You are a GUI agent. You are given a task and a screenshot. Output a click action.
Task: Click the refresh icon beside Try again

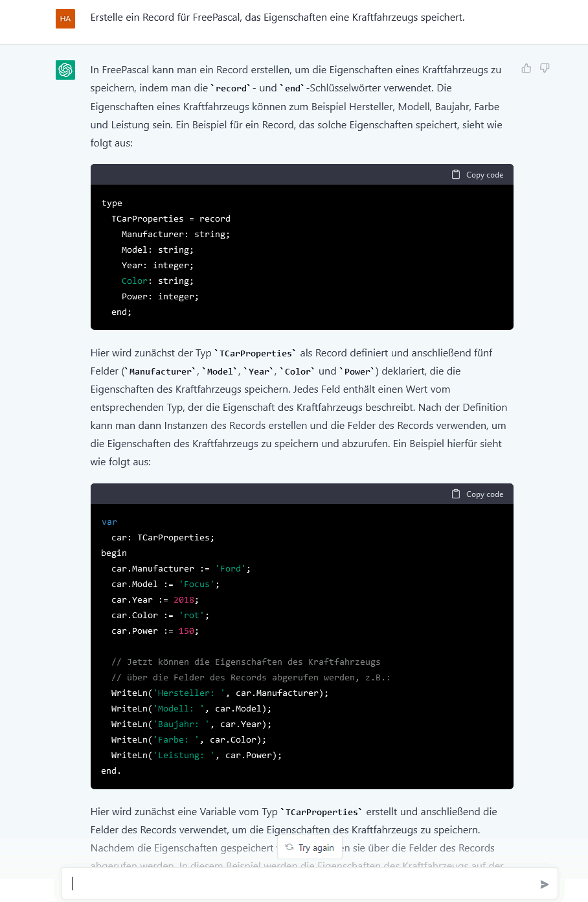289,847
